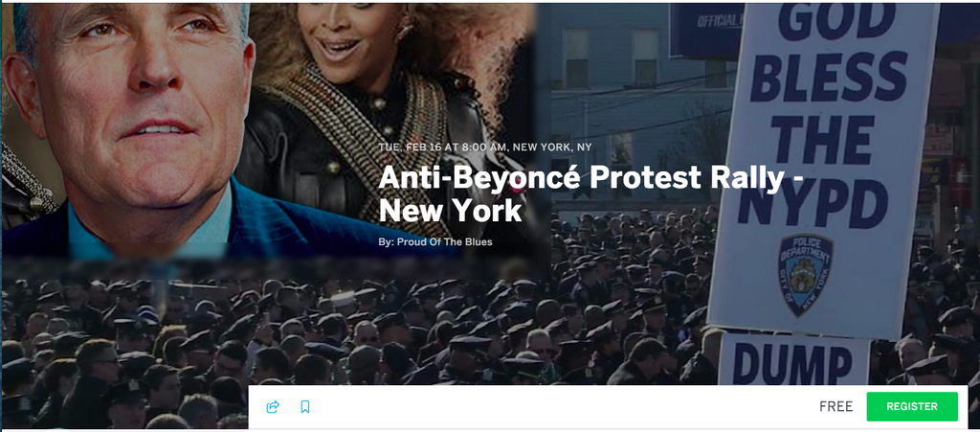Bookmark this event with the ribbon icon
Viewport: 980px width, 432px height.
pyautogui.click(x=305, y=407)
